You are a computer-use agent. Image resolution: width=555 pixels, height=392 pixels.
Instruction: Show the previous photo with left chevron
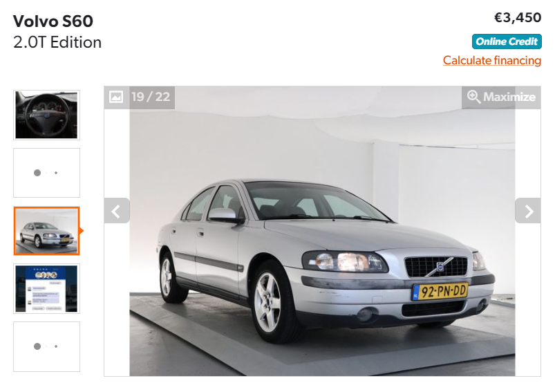coord(117,211)
